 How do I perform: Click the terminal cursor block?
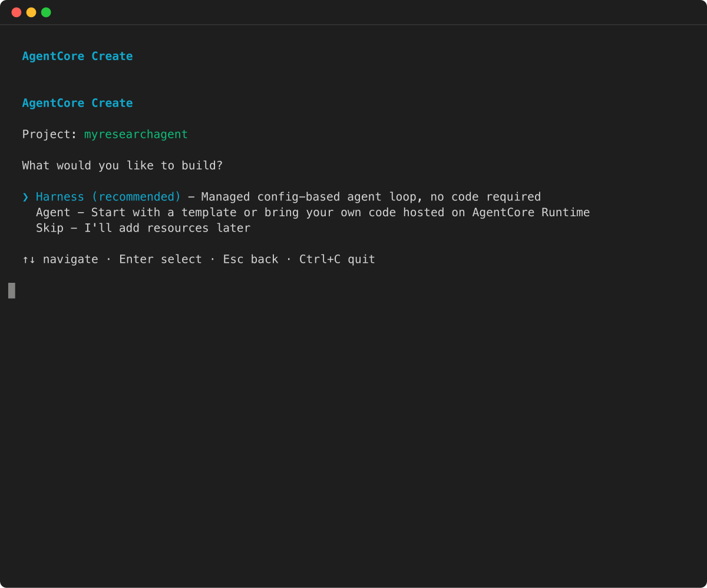(x=12, y=290)
